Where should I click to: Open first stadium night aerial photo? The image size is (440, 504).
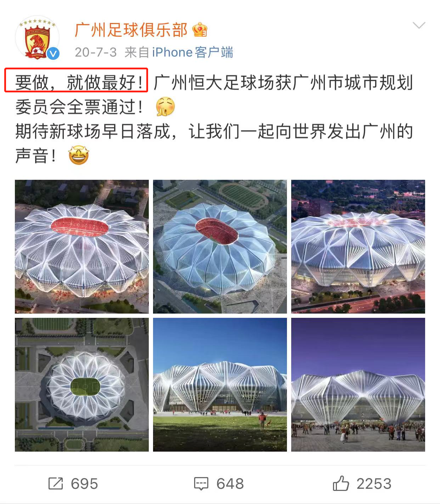coord(82,247)
